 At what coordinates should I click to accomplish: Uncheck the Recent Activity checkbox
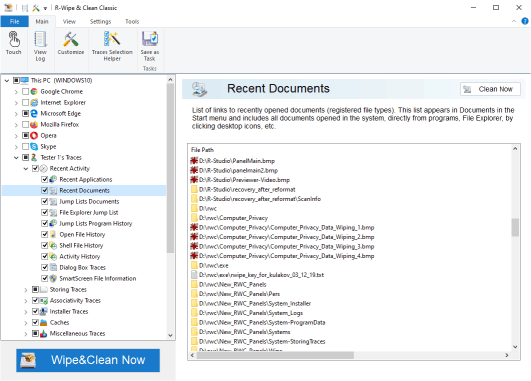click(x=35, y=168)
